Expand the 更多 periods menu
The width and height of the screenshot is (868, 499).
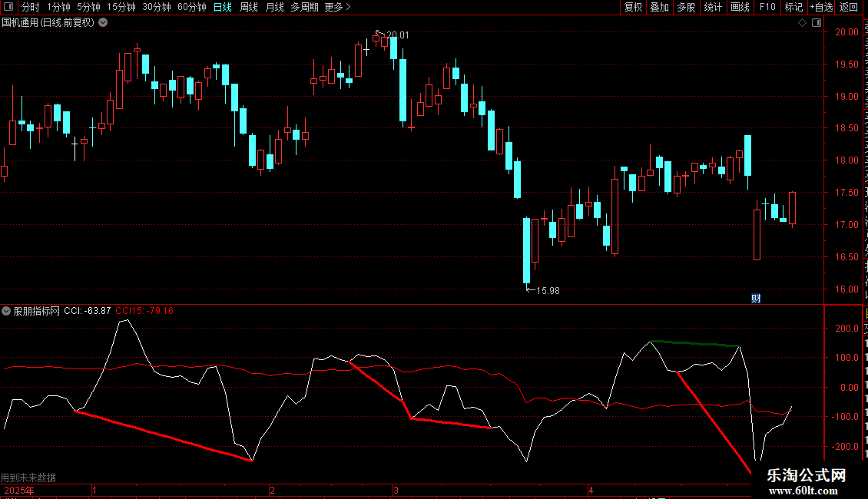[337, 7]
